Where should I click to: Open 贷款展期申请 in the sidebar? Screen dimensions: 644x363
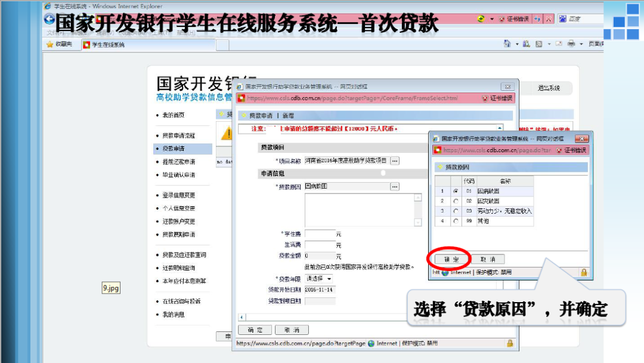(x=179, y=235)
